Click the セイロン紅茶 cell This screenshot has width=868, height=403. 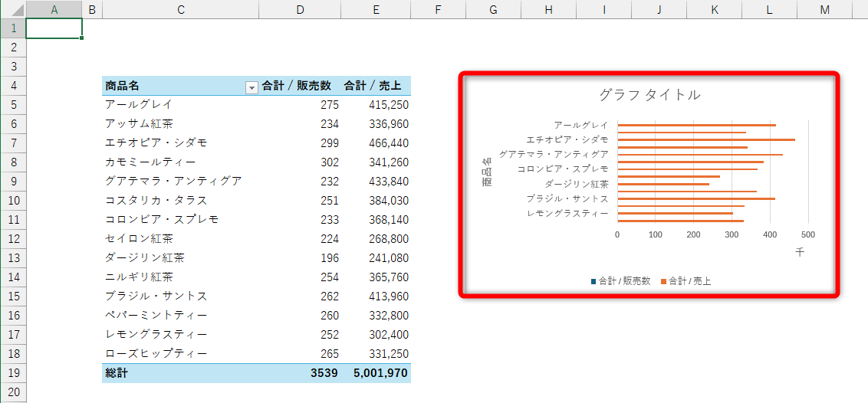tap(181, 239)
